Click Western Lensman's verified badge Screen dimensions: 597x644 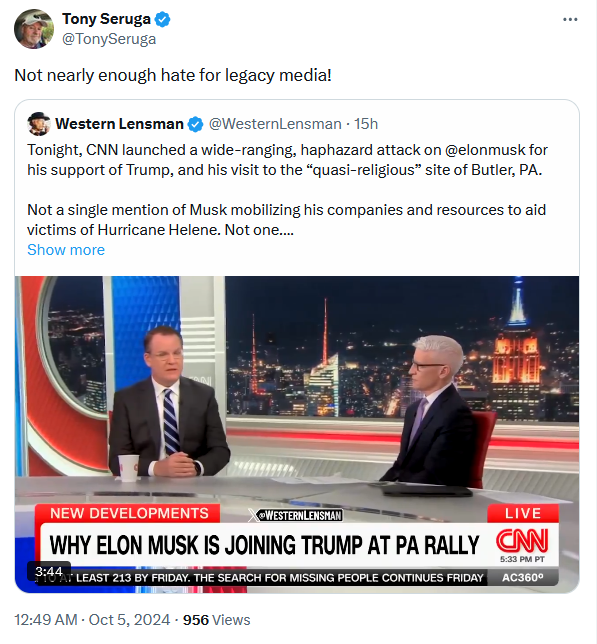tap(195, 124)
